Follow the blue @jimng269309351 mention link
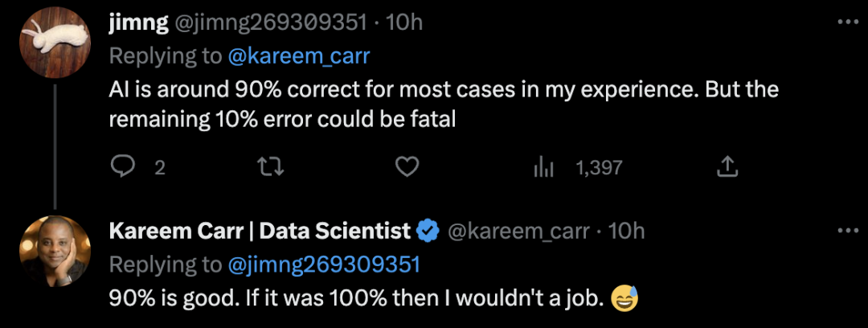 coord(325,264)
